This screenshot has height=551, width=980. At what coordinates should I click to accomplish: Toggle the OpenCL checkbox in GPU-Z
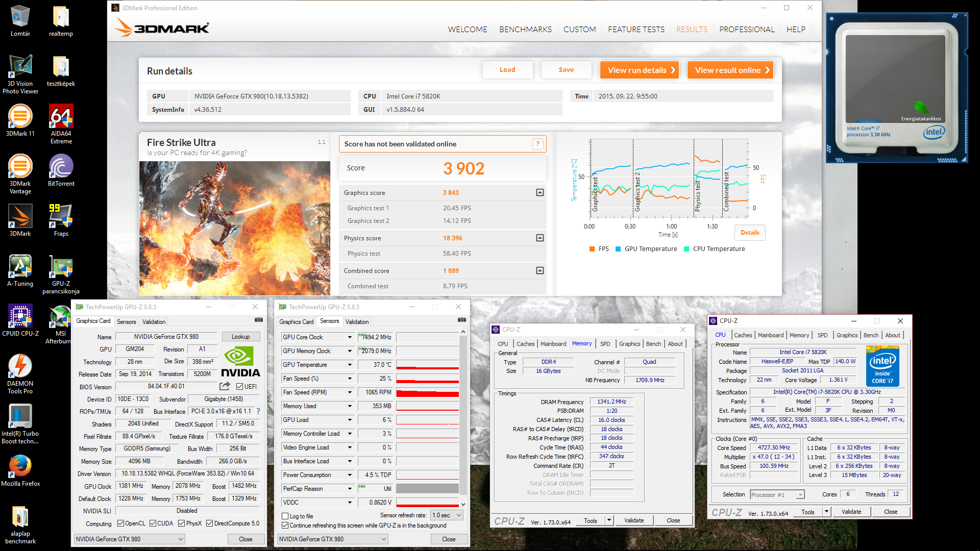pos(121,523)
